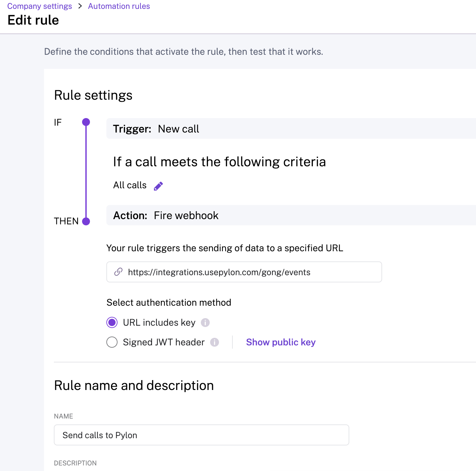Viewport: 476px width, 471px height.
Task: Show public key for JWT
Action: [x=281, y=342]
